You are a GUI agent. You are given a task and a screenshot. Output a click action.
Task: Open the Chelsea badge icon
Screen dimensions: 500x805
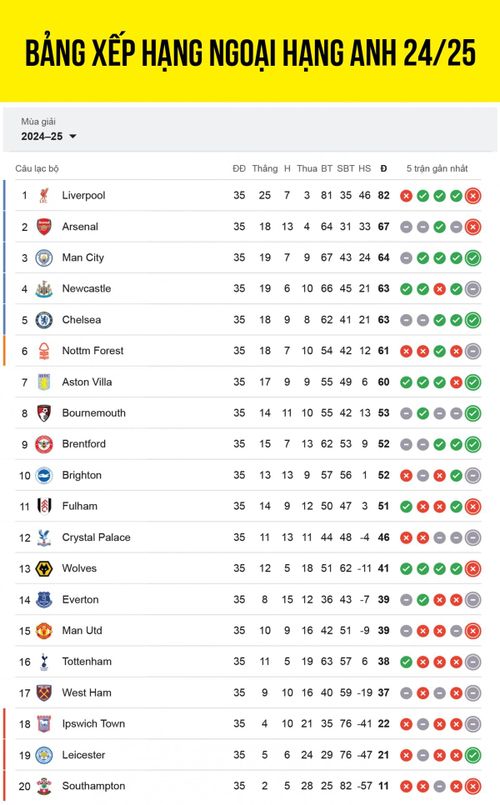click(44, 320)
